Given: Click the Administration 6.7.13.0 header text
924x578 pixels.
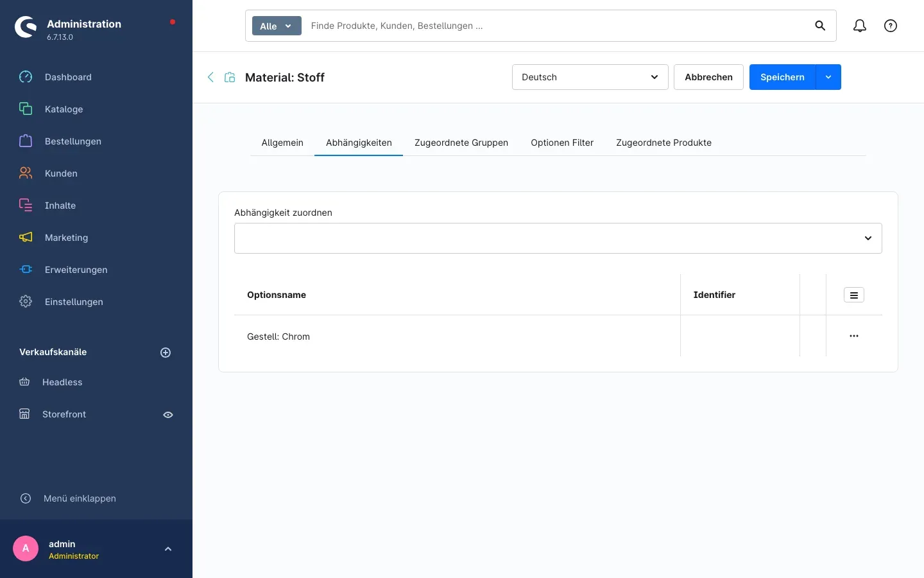Looking at the screenshot, I should (x=84, y=29).
